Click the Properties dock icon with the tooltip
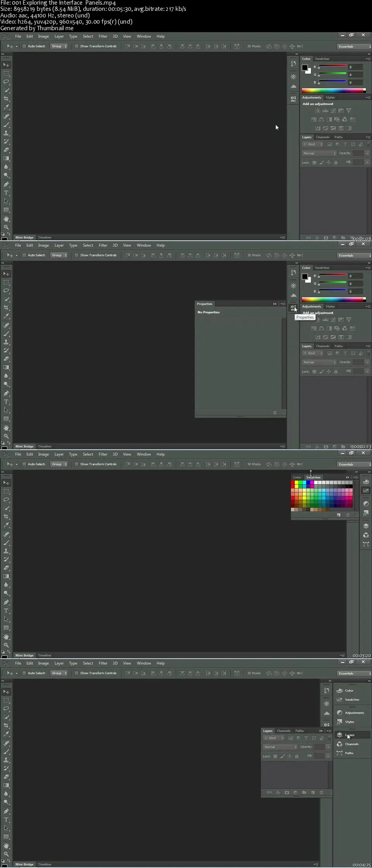 point(293,307)
